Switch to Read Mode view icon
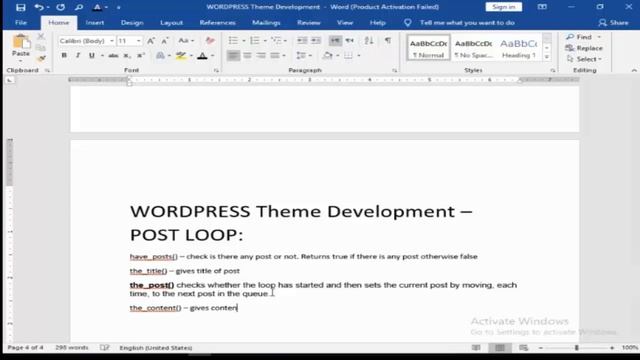The width and height of the screenshot is (640, 360). (x=476, y=348)
